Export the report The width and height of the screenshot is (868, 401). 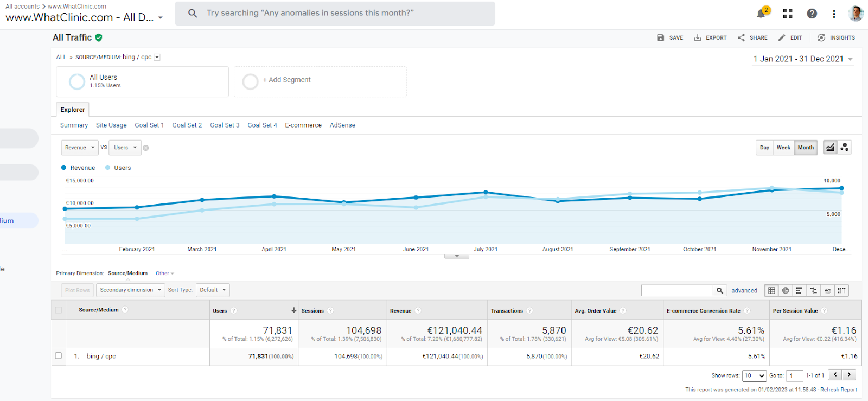[x=710, y=37]
